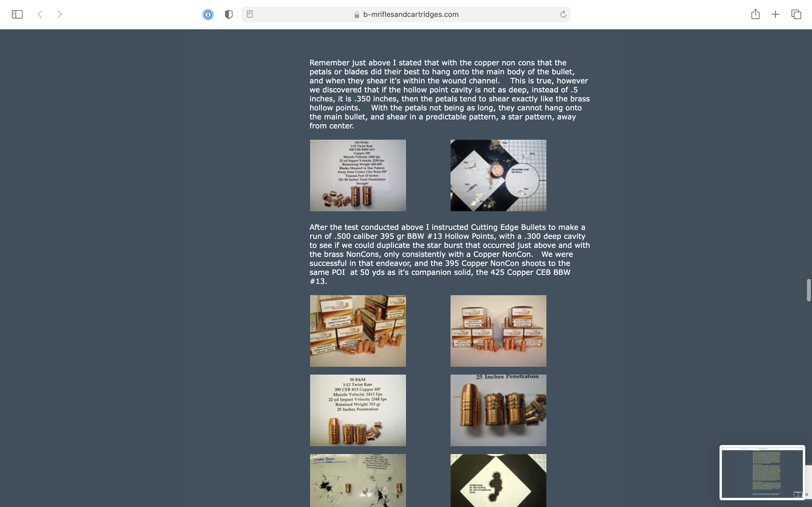Open the 510 Wells copper HP data photo
The image size is (812, 507).
358,175
